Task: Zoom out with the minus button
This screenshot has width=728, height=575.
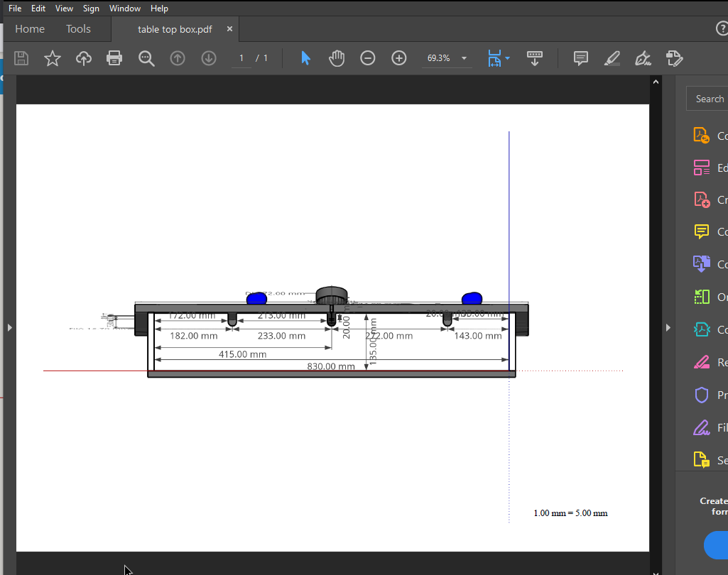Action: pyautogui.click(x=367, y=58)
